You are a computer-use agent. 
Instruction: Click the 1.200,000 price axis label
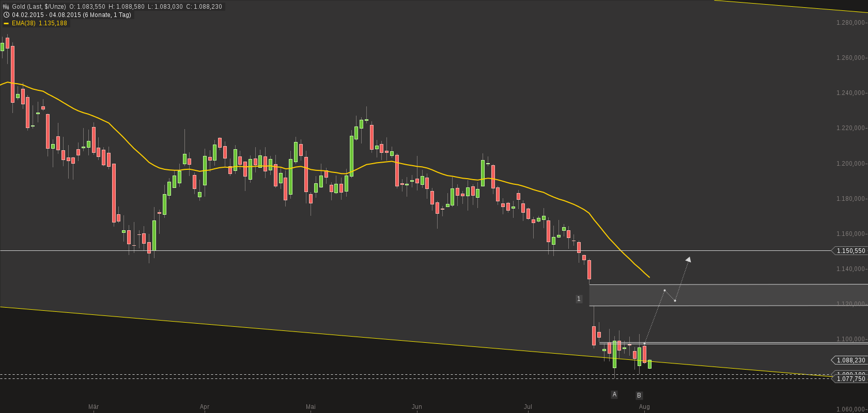pyautogui.click(x=850, y=164)
